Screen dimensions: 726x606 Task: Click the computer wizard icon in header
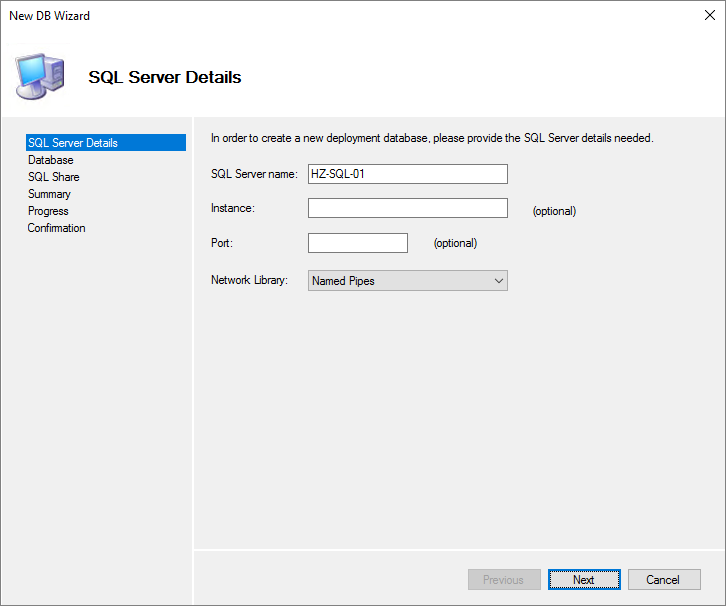pos(40,75)
